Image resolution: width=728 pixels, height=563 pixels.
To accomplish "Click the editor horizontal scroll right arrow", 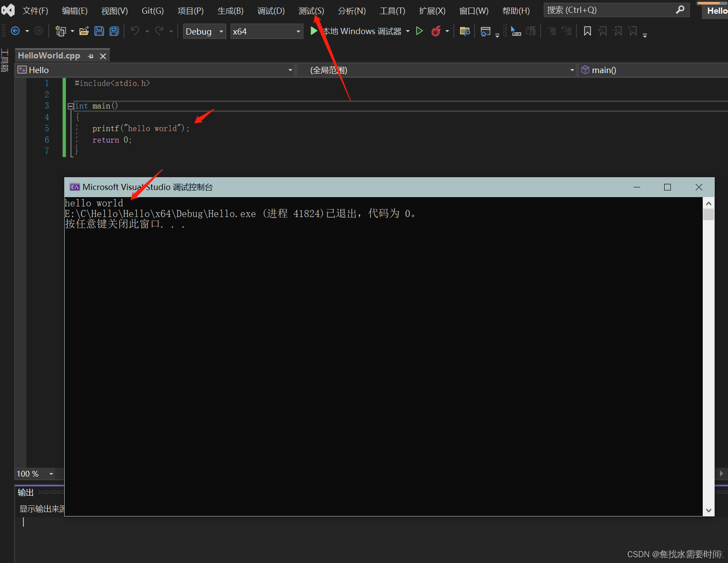I will (721, 474).
